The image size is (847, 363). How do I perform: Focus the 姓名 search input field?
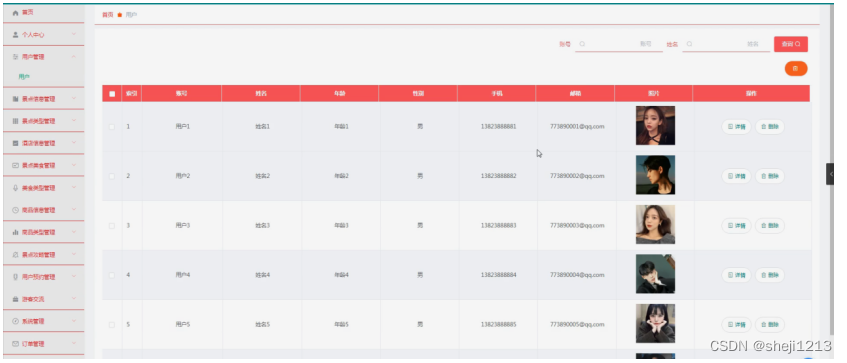(x=726, y=44)
